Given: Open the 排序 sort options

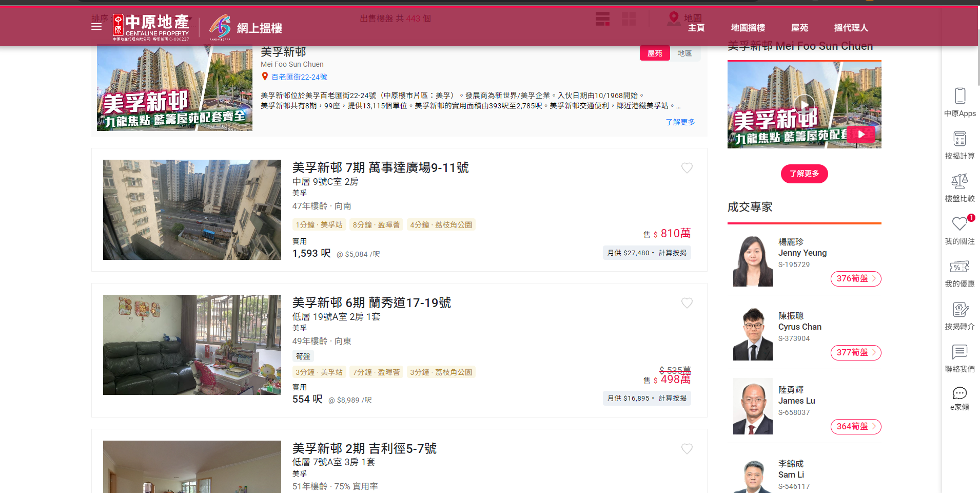Looking at the screenshot, I should tap(100, 17).
